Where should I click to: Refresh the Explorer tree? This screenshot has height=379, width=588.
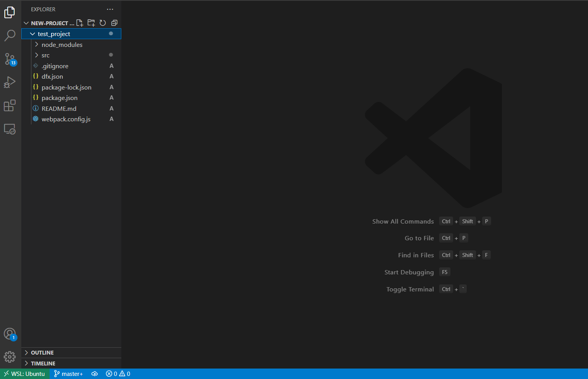click(x=103, y=23)
